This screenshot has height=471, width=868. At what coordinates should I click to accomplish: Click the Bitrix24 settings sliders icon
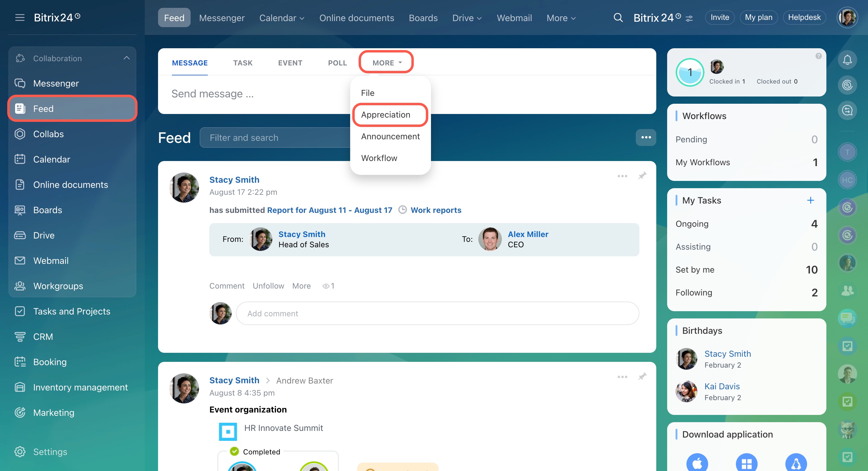click(689, 18)
